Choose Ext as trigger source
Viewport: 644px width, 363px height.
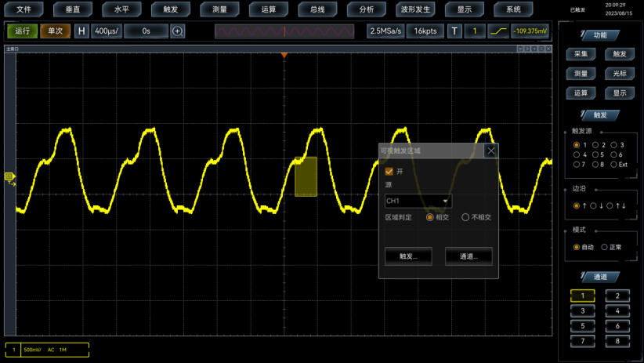click(615, 165)
